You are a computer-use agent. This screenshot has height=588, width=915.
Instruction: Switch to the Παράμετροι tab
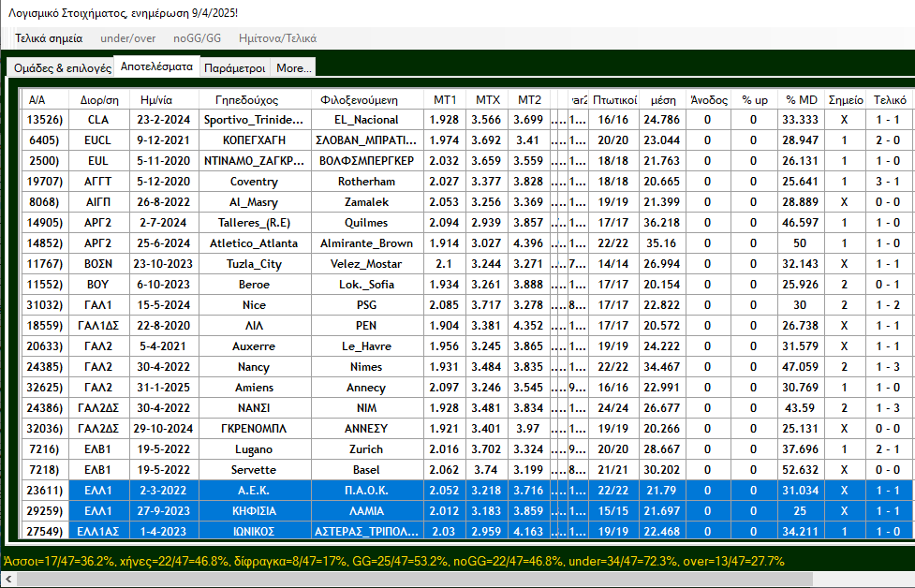[x=234, y=68]
